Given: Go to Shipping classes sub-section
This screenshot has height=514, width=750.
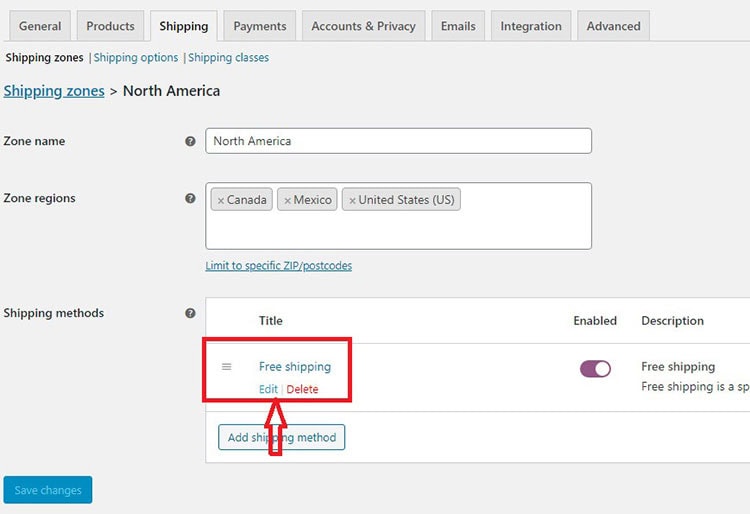Looking at the screenshot, I should (x=228, y=58).
